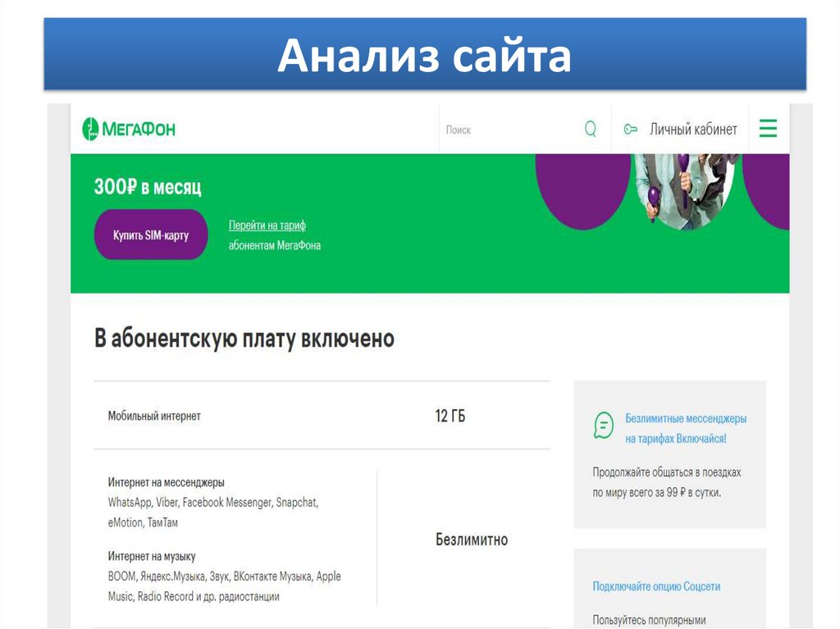Open Личный кабинет
This screenshot has height=629, width=840.
point(693,129)
